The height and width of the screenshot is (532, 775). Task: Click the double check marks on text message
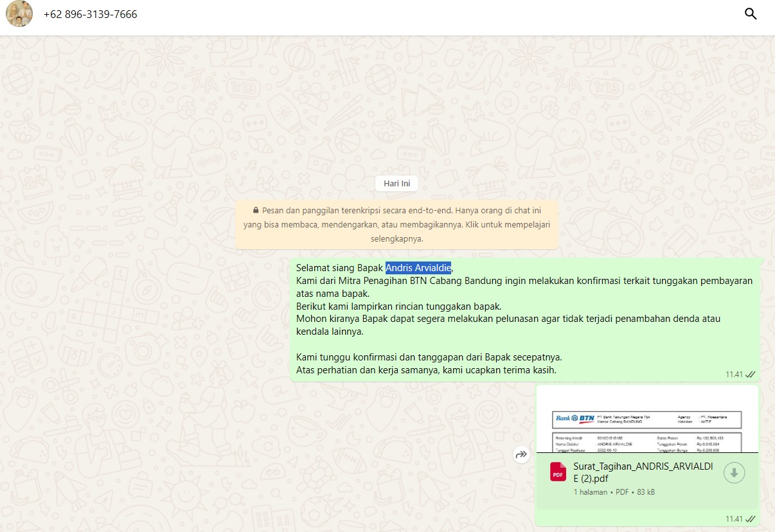click(x=750, y=375)
